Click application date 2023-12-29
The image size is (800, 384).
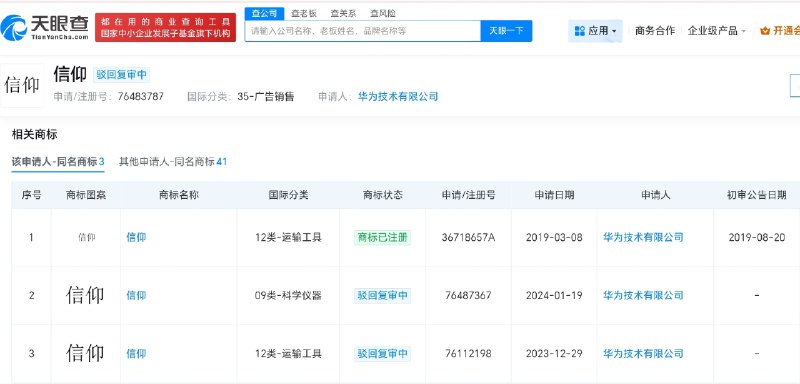[554, 353]
